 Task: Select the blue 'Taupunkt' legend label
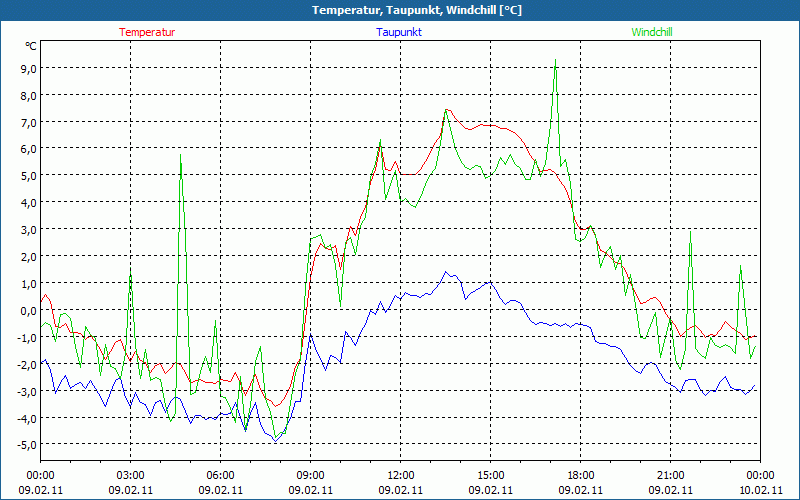(x=399, y=32)
